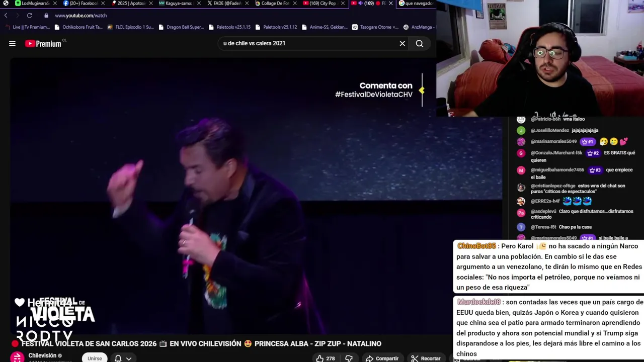Click the Murdockdel8 username in overlay chat
The width and height of the screenshot is (644, 362).
coord(479,302)
